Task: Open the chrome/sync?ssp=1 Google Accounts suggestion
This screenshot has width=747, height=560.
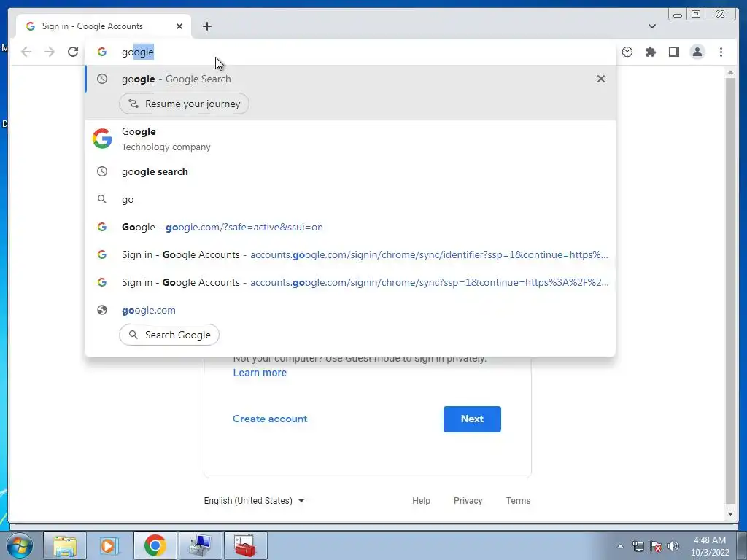Action: coord(350,282)
